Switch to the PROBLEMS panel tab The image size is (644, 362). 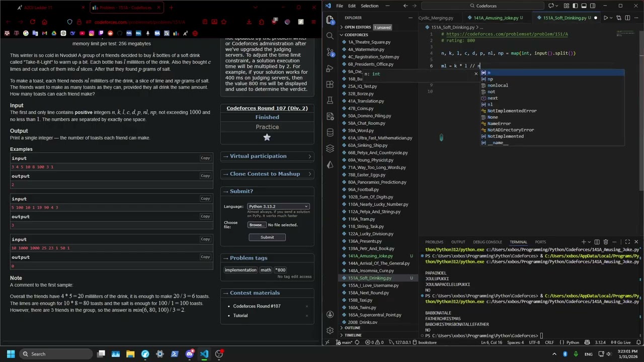coord(434,242)
